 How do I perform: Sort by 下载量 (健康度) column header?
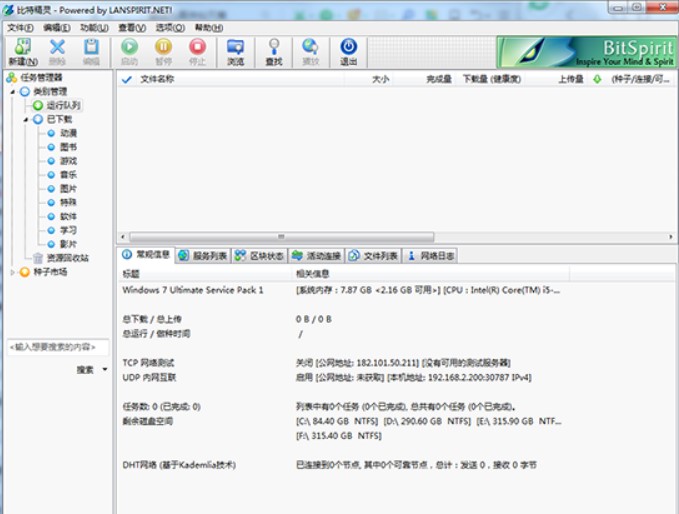(x=492, y=79)
